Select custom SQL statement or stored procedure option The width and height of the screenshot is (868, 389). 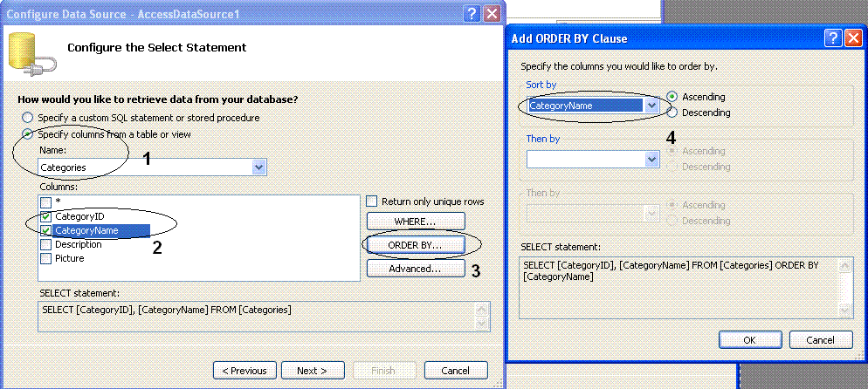click(26, 118)
